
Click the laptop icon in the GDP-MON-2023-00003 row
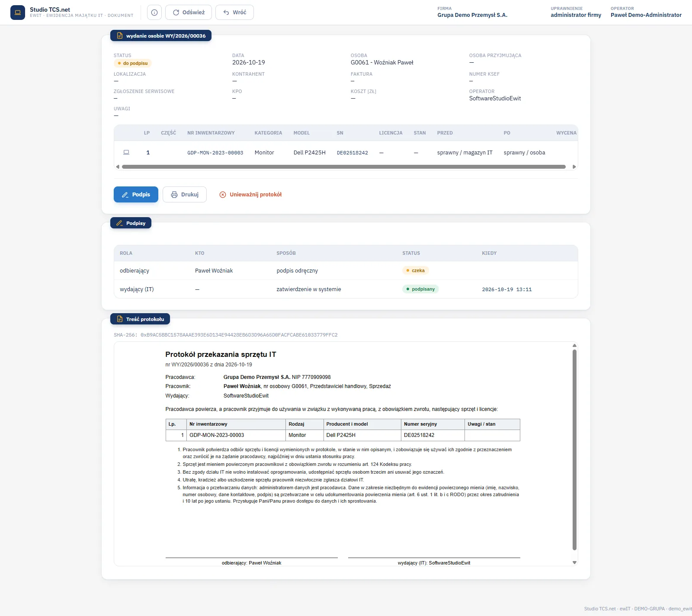pyautogui.click(x=126, y=152)
